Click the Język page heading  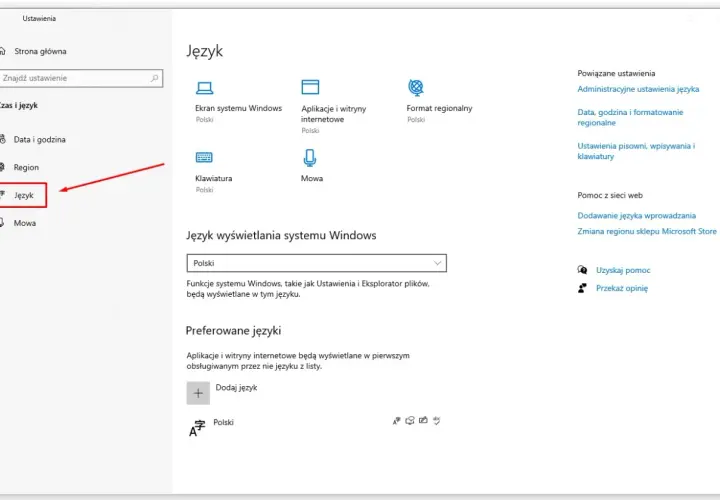[x=204, y=51]
